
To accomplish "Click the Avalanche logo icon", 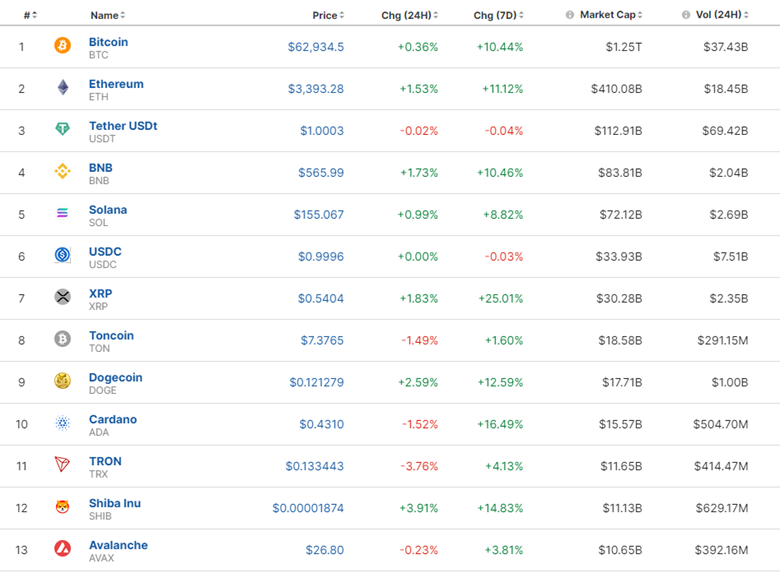I will (62, 548).
